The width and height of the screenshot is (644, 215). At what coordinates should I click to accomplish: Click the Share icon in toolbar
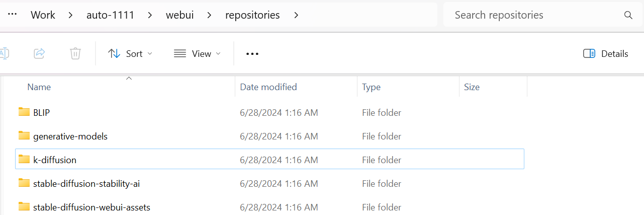point(39,53)
